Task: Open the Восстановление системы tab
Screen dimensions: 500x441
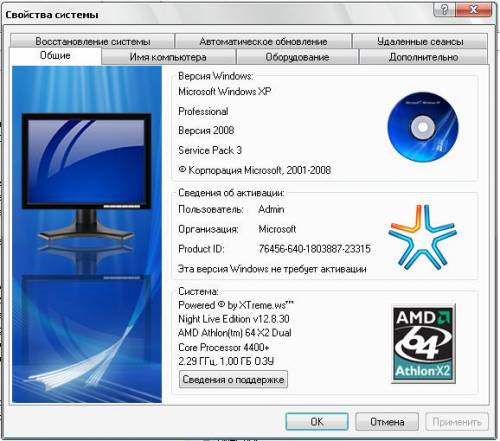Action: tap(92, 41)
